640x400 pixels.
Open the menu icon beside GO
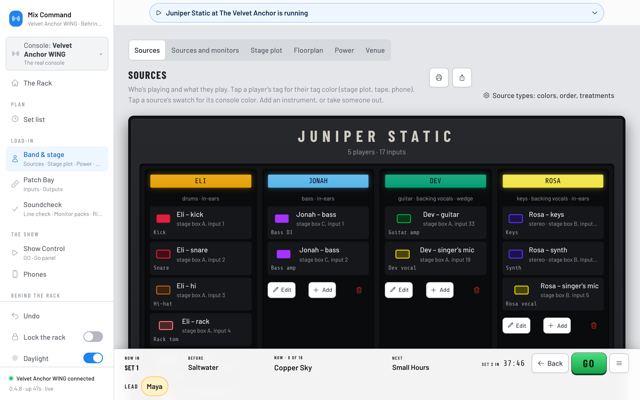click(619, 363)
